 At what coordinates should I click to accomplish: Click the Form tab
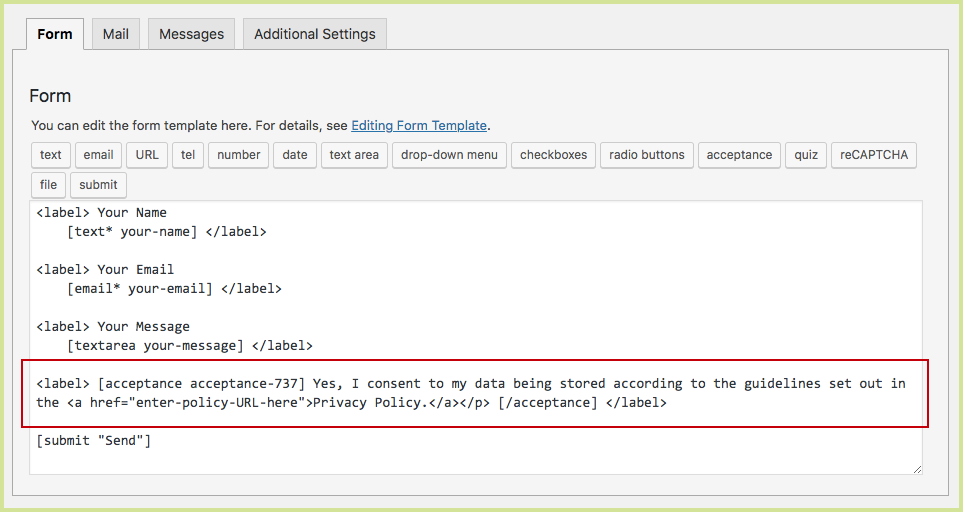coord(55,34)
